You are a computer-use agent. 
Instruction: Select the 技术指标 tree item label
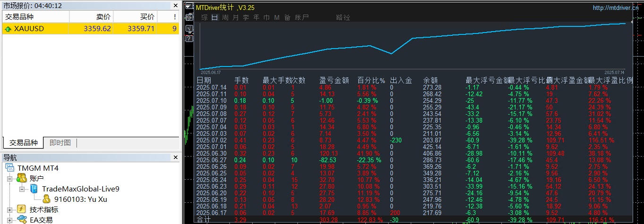click(x=44, y=209)
